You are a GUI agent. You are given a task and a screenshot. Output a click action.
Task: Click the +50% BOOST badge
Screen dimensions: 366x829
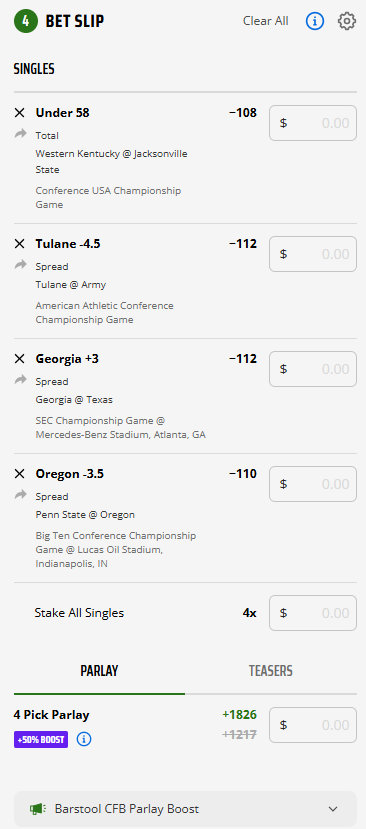tap(41, 740)
